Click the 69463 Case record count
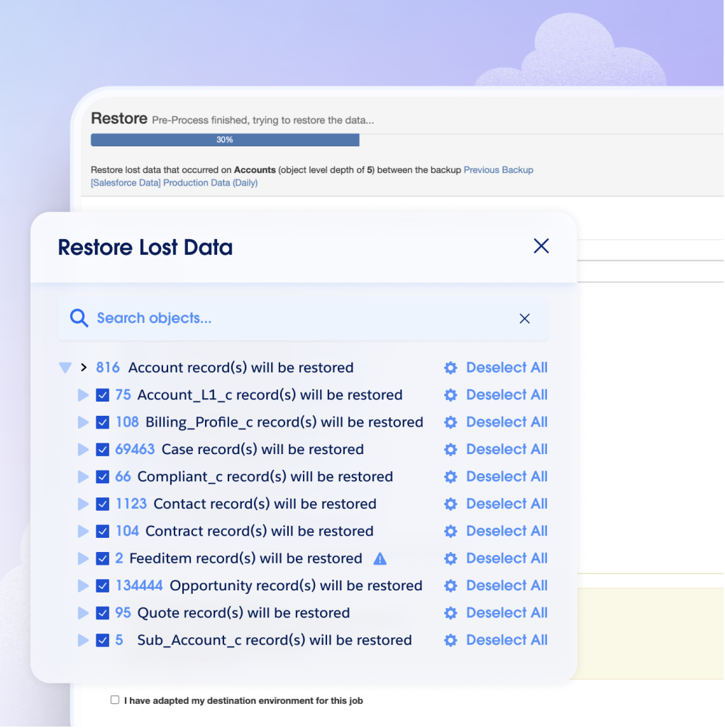 [x=135, y=449]
